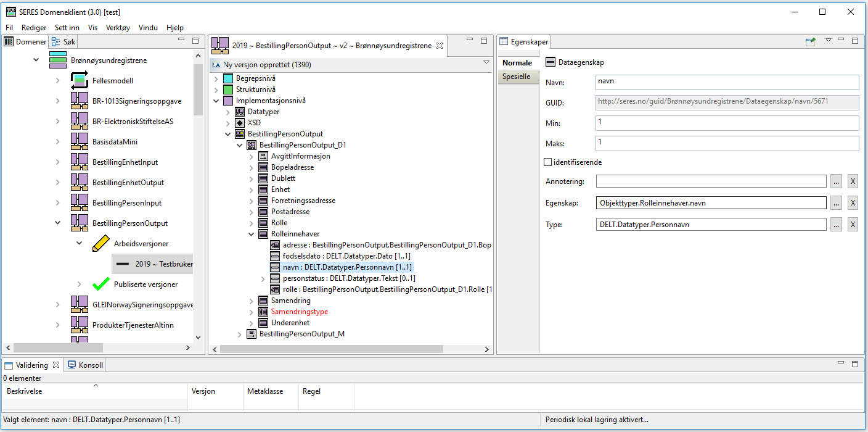Click the Maks input field
This screenshot has width=868, height=432.
click(x=727, y=143)
